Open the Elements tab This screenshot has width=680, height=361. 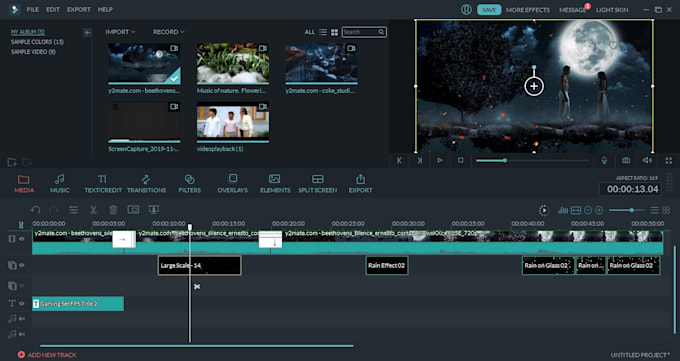275,184
